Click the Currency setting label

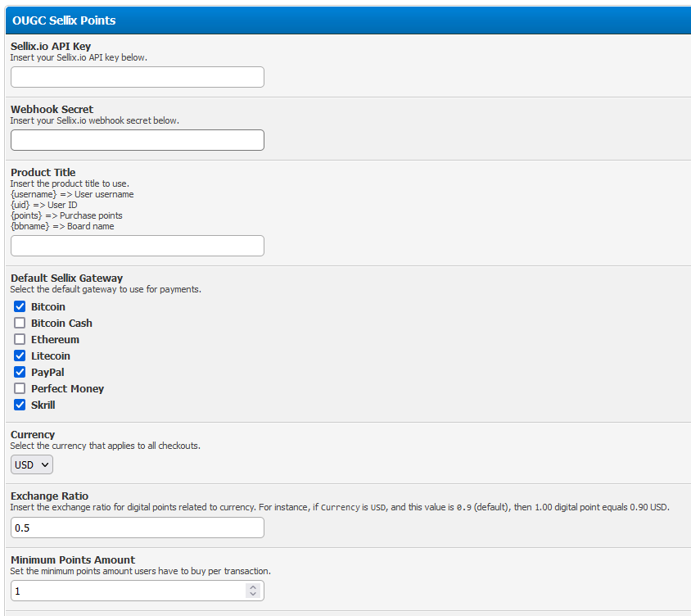(x=33, y=435)
